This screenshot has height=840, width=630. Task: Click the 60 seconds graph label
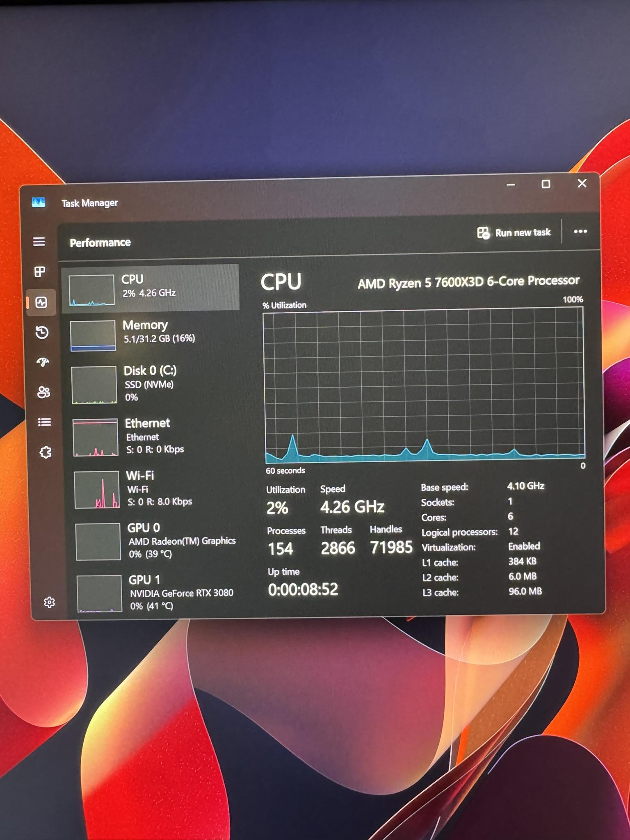click(x=285, y=470)
